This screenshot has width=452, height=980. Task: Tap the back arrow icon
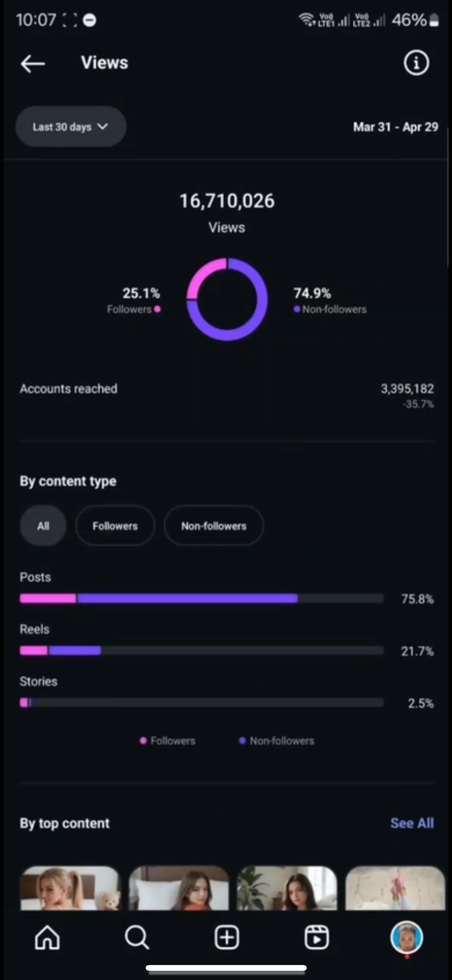coord(33,63)
